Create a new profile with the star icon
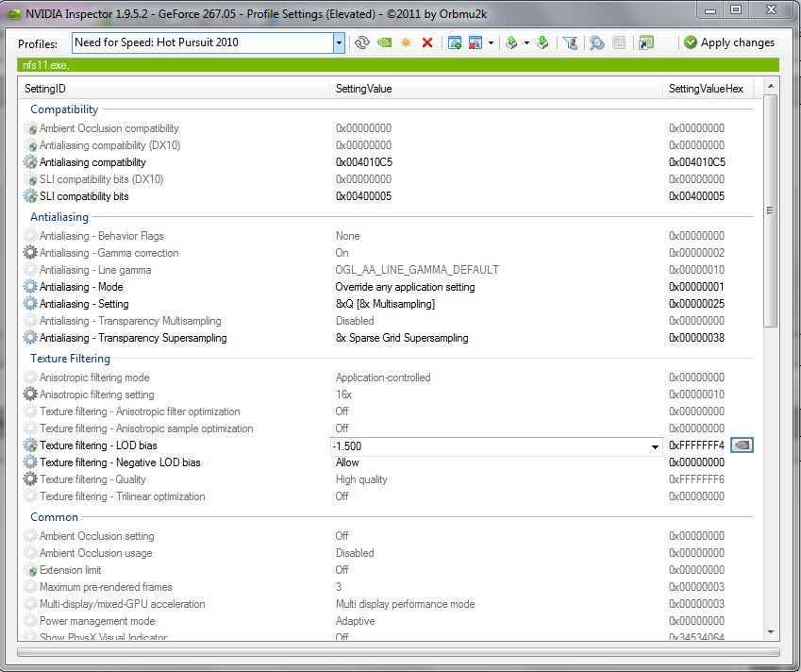The image size is (801, 672). pos(406,42)
